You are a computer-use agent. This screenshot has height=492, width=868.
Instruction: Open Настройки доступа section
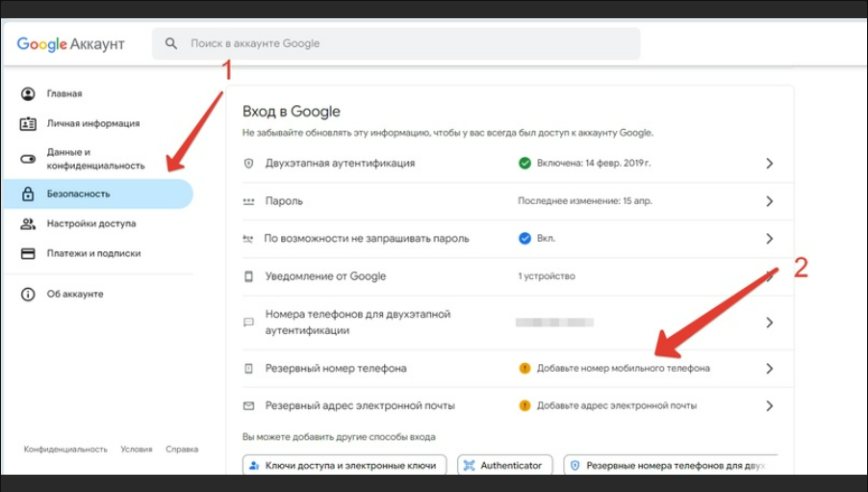[x=91, y=223]
